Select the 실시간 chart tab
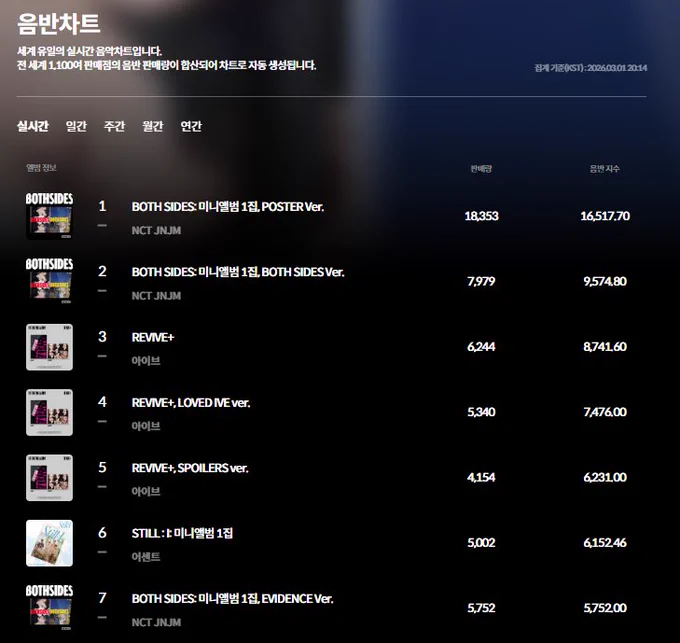The width and height of the screenshot is (680, 643). [33, 126]
